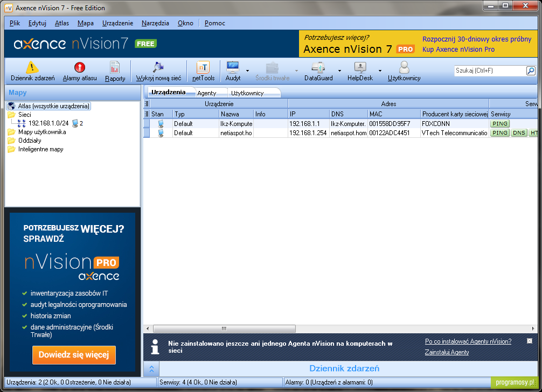Open the Pomoc menu
The image size is (542, 392).
coord(214,23)
